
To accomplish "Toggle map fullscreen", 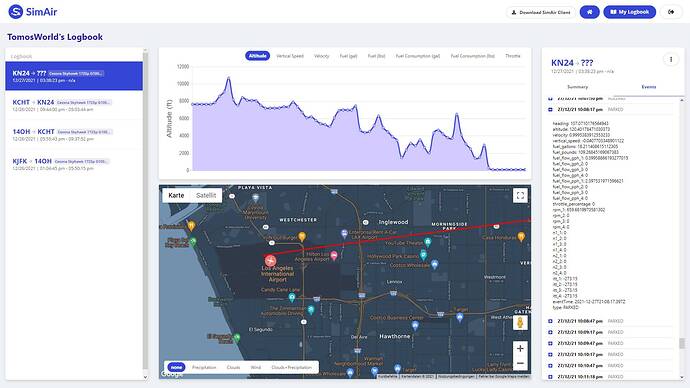I will click(520, 196).
